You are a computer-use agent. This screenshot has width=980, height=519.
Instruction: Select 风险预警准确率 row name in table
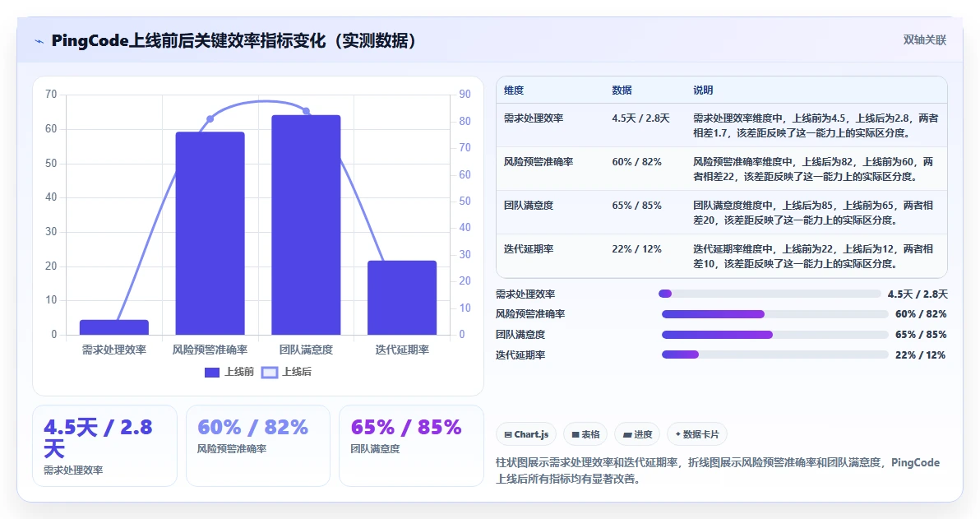[539, 162]
